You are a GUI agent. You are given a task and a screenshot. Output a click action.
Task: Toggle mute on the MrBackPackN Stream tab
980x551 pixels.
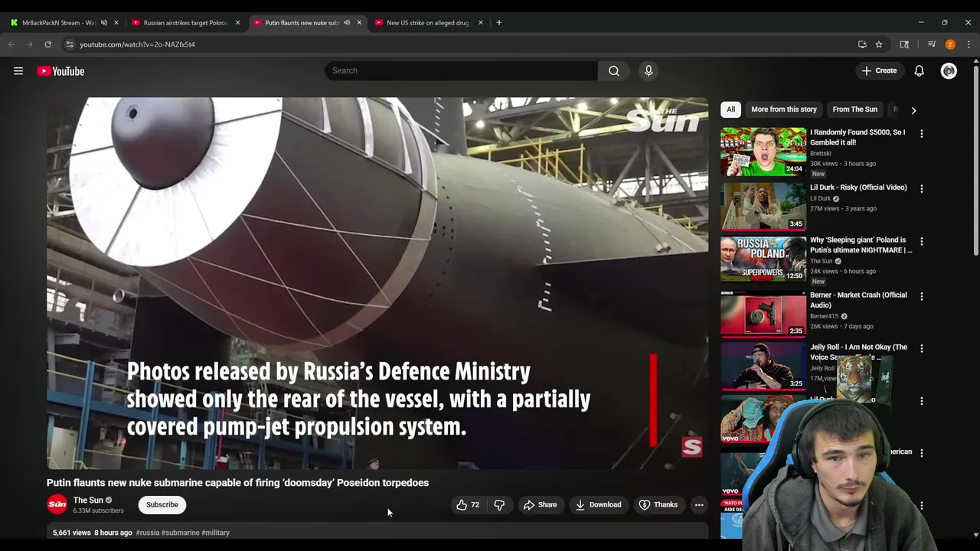coord(104,22)
